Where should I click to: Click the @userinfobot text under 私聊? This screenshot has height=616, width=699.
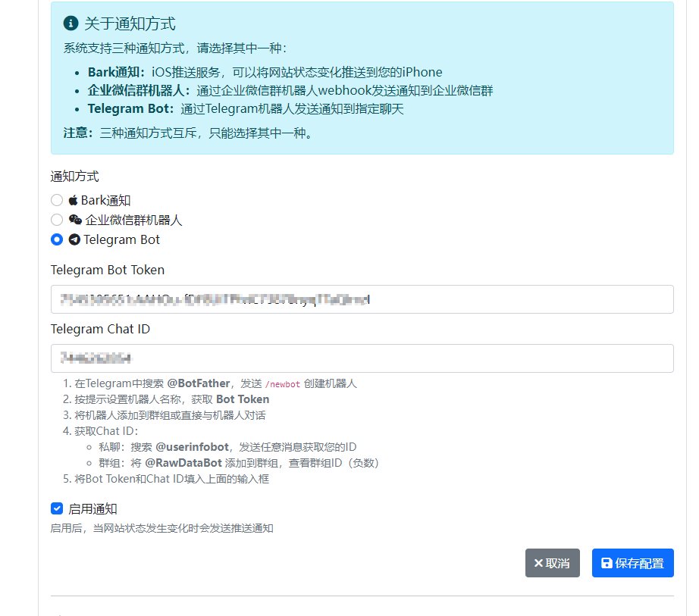tap(192, 447)
